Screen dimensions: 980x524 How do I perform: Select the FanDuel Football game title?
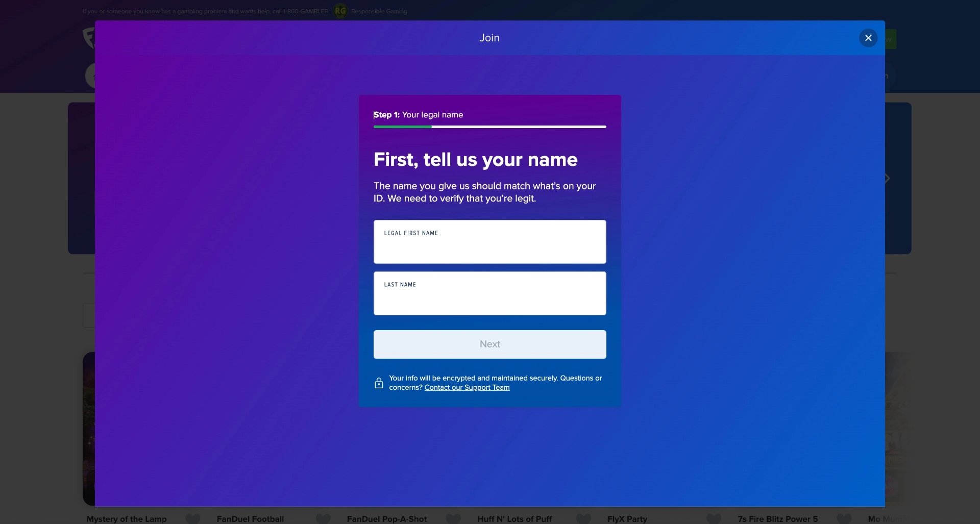point(250,519)
